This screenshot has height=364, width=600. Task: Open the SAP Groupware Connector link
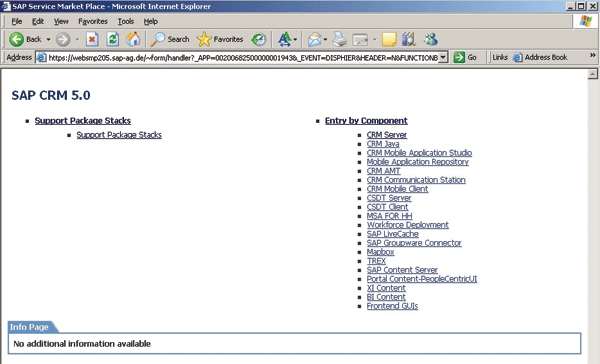[x=414, y=243]
